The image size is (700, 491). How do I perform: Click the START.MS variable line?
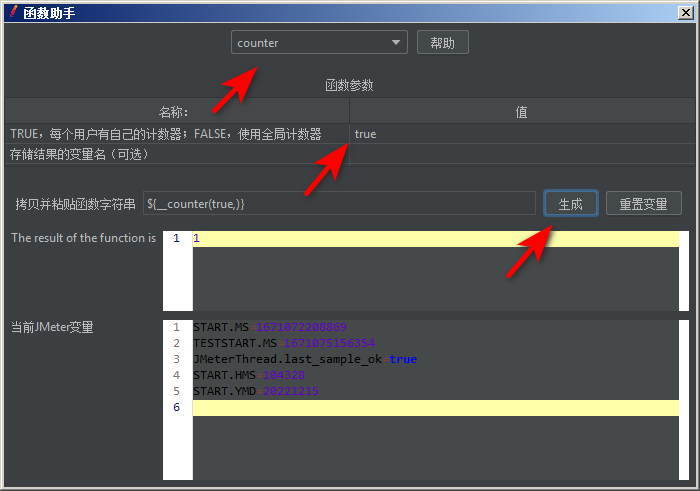point(270,327)
